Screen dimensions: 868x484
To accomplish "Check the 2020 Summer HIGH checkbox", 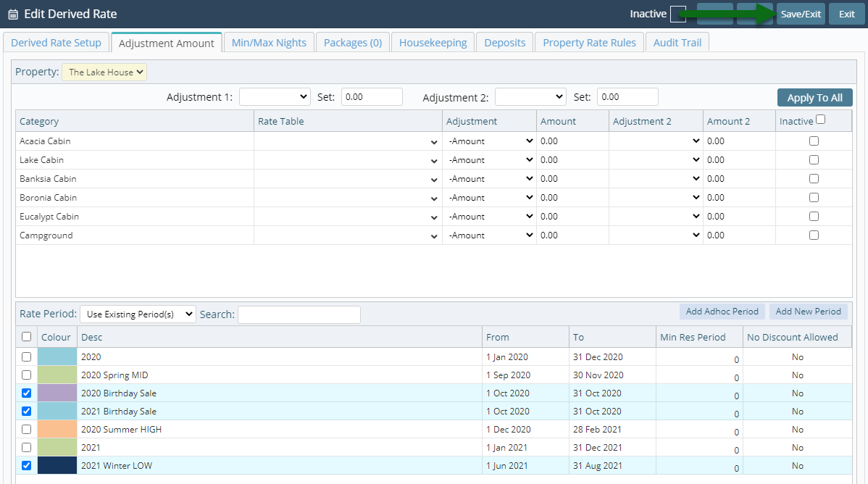I will click(26, 429).
